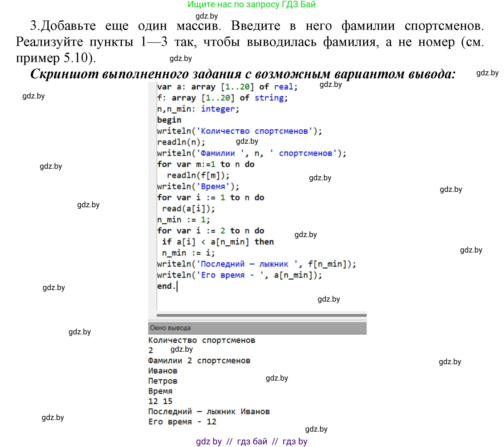This screenshot has width=504, height=447.
Task: Select the "Количество спортсменов" output line
Action: [202, 340]
